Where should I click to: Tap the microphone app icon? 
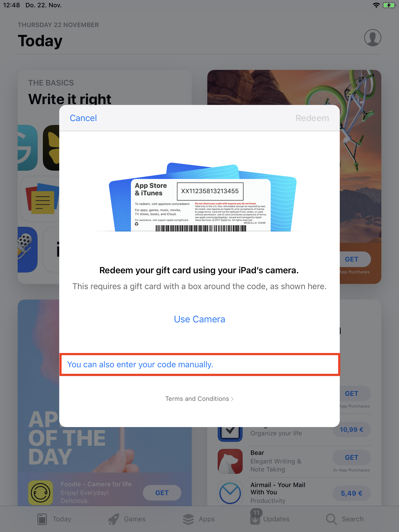[28, 250]
